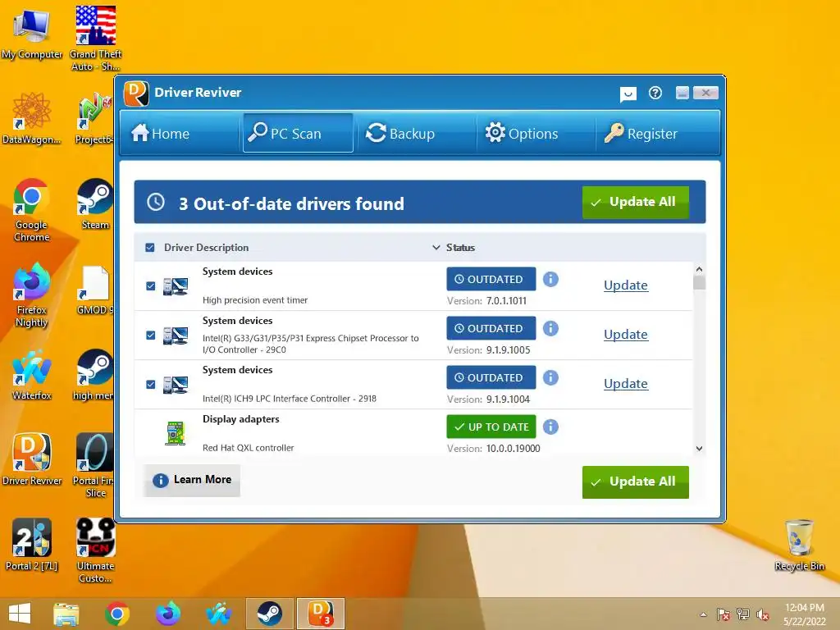Select the Red Hat QXL controller text
The height and width of the screenshot is (630, 840).
click(248, 448)
